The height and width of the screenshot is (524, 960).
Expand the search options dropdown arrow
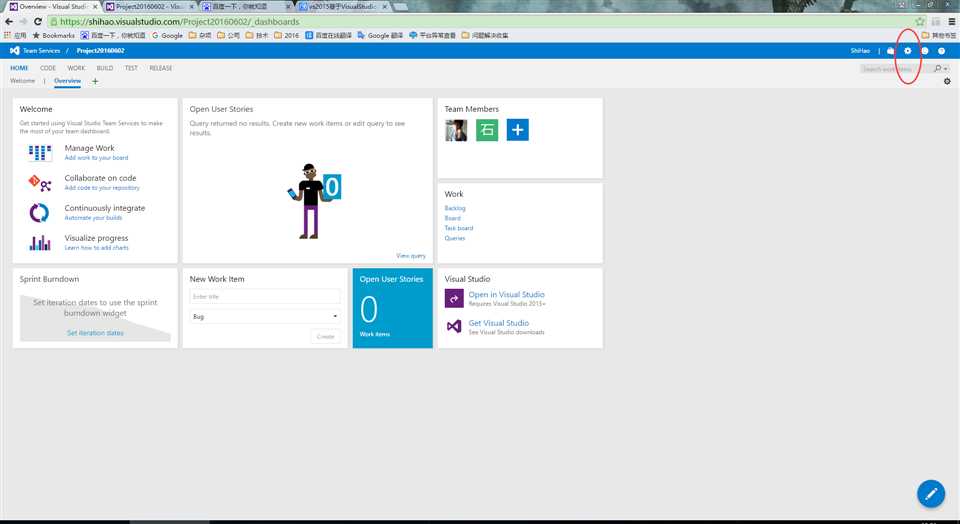[946, 69]
